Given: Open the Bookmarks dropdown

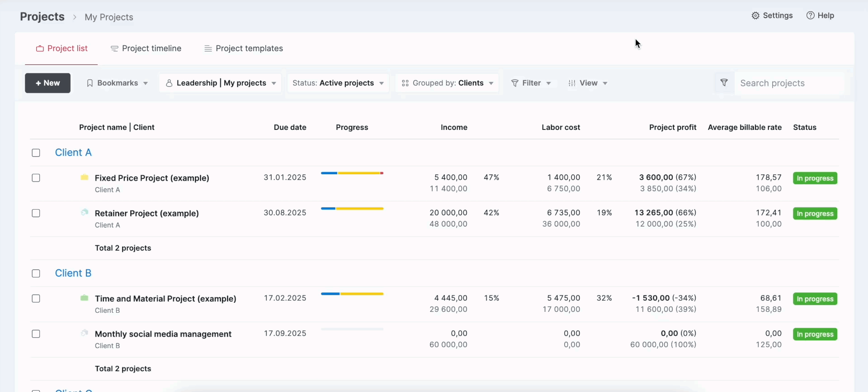Looking at the screenshot, I should point(117,83).
